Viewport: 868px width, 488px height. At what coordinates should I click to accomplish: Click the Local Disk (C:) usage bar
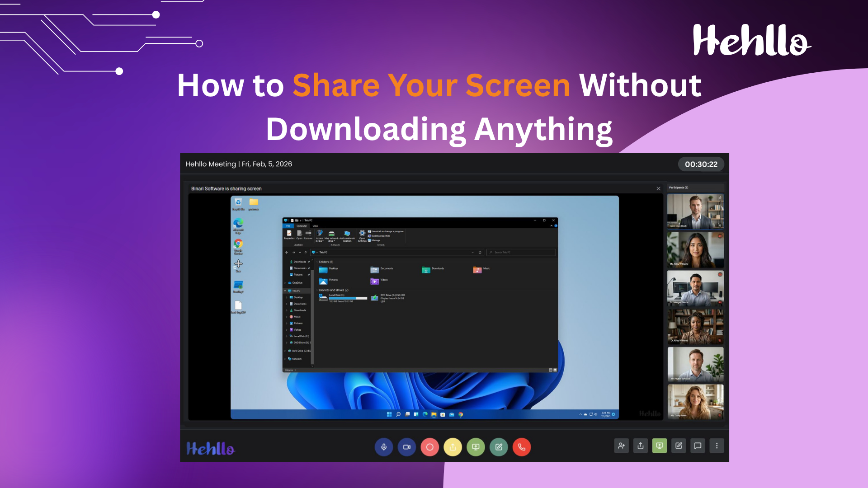point(348,298)
